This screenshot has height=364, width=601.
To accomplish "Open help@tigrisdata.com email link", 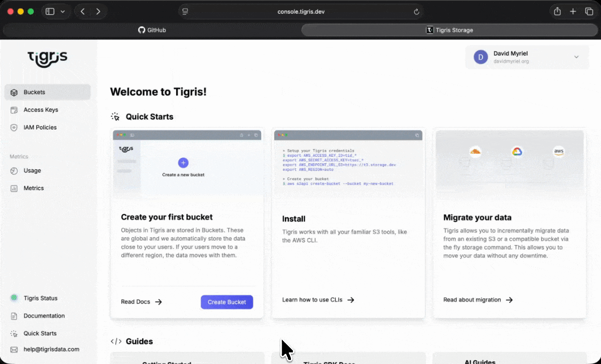I will (x=51, y=349).
